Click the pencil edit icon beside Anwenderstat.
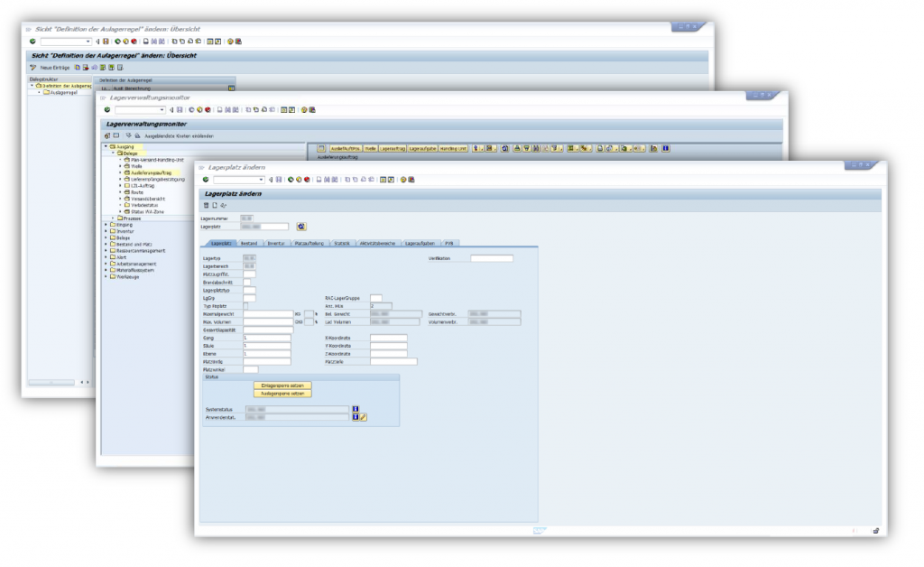This screenshot has height=567, width=924. pos(363,417)
